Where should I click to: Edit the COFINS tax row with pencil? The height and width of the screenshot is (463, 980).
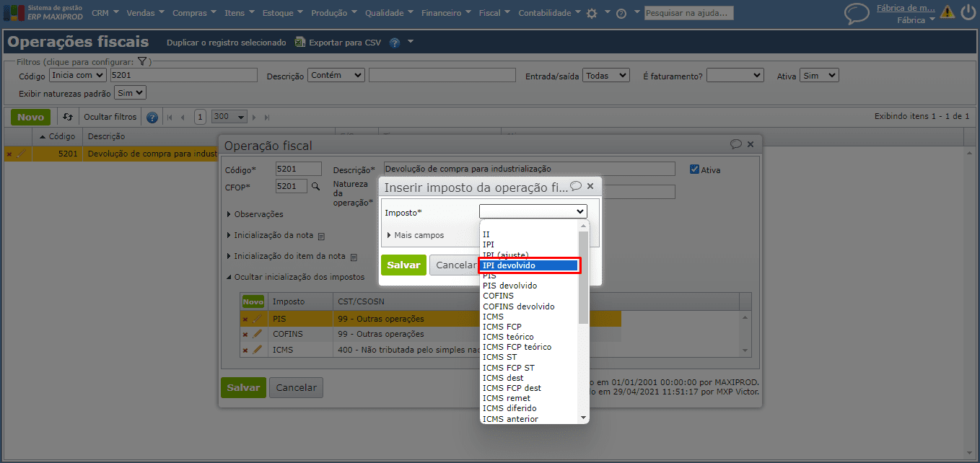(257, 334)
